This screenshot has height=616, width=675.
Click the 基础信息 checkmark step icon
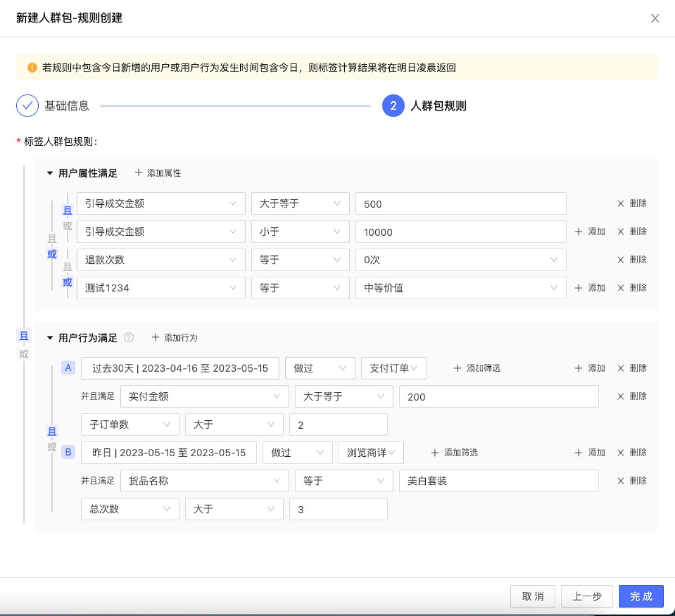[28, 106]
